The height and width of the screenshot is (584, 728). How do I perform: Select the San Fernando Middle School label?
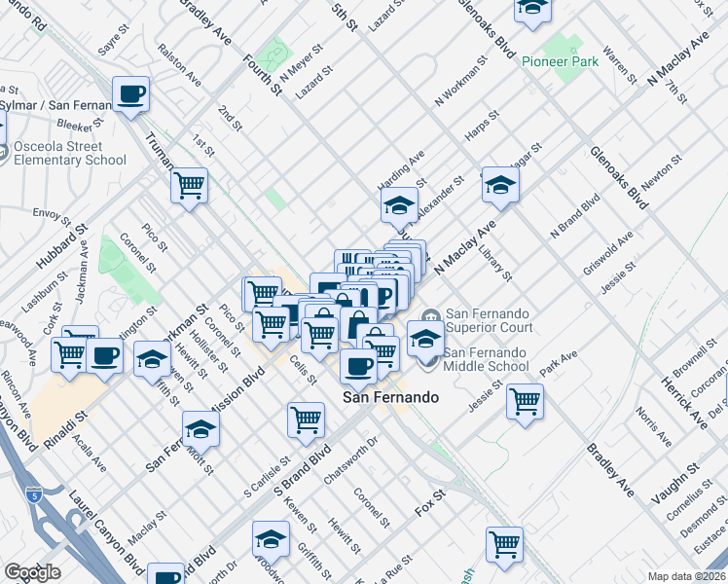point(486,360)
